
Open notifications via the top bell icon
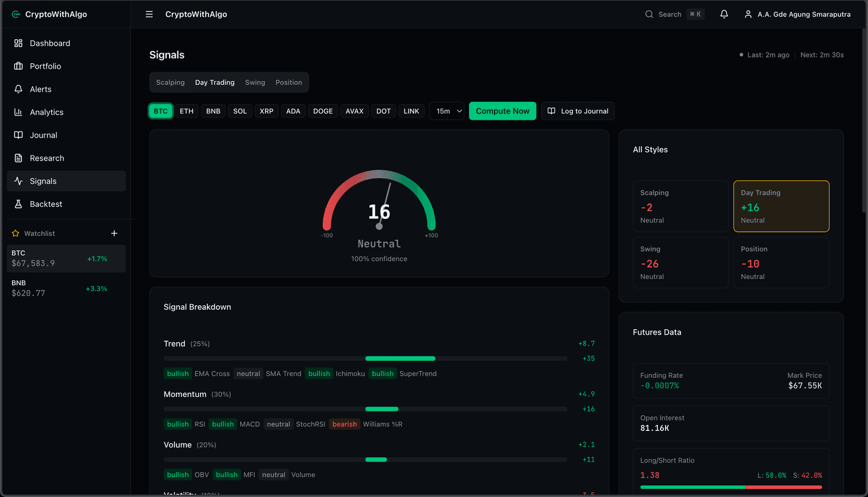724,14
